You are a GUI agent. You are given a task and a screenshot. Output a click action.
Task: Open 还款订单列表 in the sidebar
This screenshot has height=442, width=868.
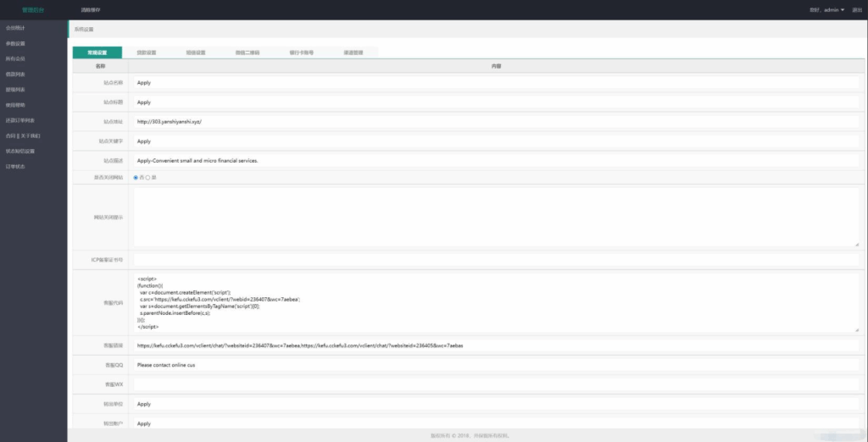pyautogui.click(x=19, y=120)
